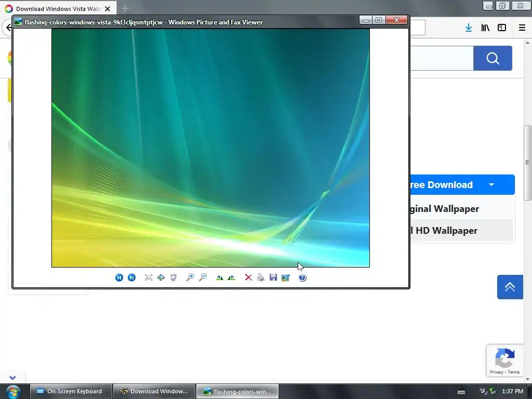The width and height of the screenshot is (532, 399).
Task: Close the Download Windows Vista tab
Action: point(108,9)
